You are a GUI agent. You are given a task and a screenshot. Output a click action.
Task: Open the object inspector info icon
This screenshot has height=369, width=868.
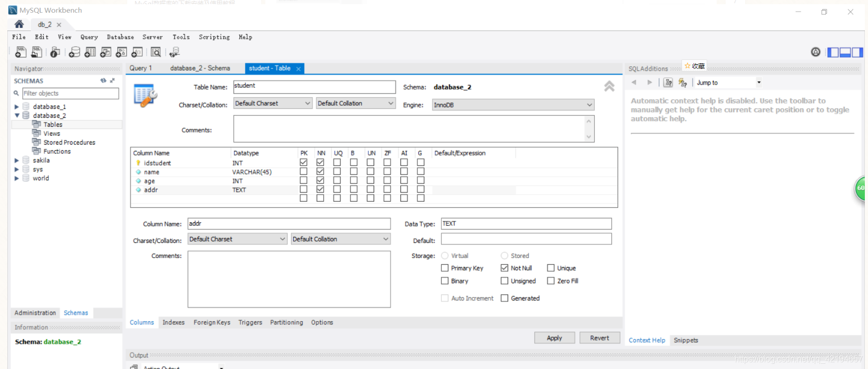tap(55, 52)
